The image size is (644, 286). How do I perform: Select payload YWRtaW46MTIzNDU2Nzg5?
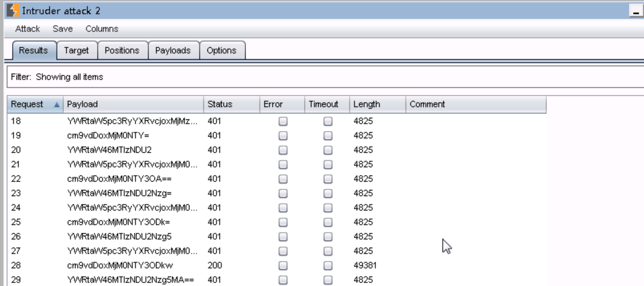click(119, 237)
